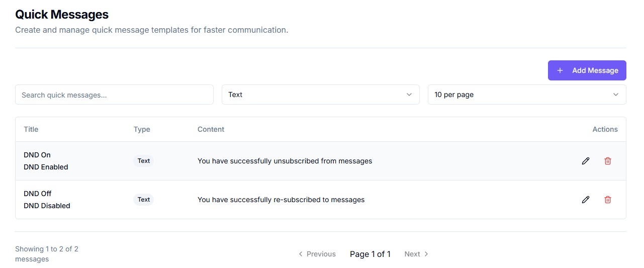Click the Title column header
Viewport: 644px width, 268px height.
click(31, 129)
